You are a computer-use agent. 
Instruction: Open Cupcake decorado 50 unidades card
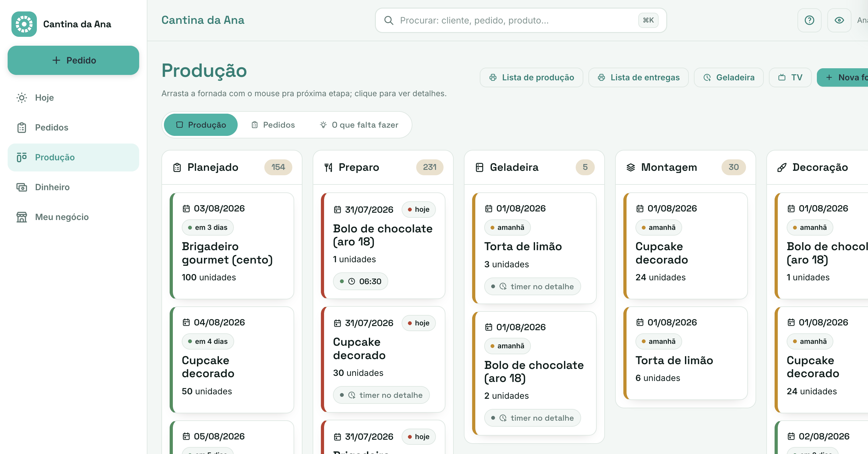click(x=232, y=359)
